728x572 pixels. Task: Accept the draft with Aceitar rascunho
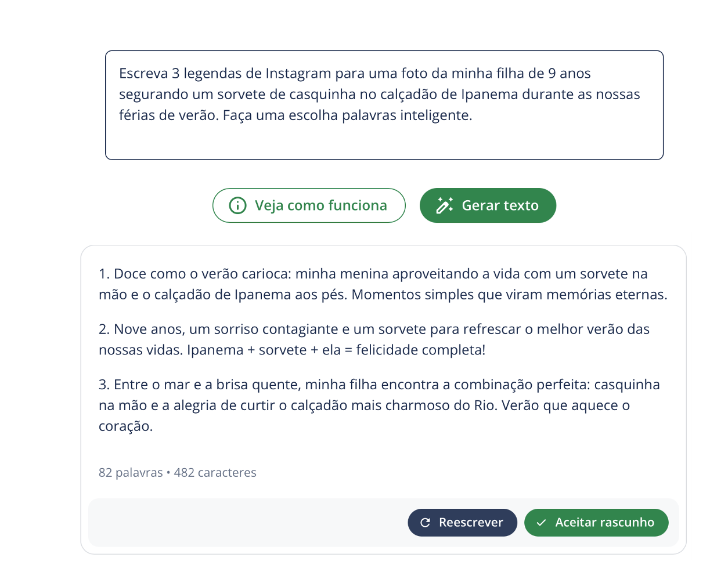pos(596,523)
